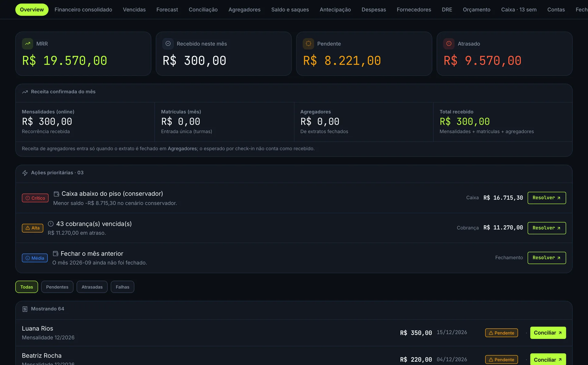Follow the Agregadores link in the revenue note
The width and height of the screenshot is (588, 365).
point(182,149)
